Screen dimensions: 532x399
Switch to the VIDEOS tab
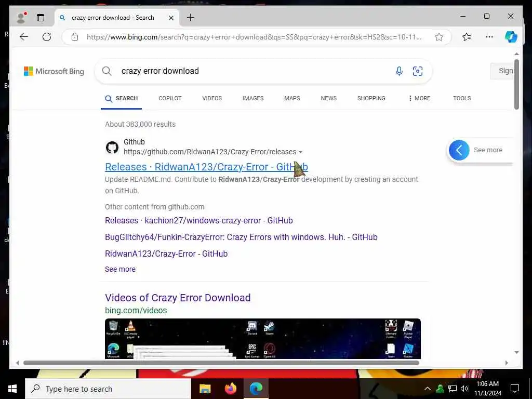coord(212,98)
